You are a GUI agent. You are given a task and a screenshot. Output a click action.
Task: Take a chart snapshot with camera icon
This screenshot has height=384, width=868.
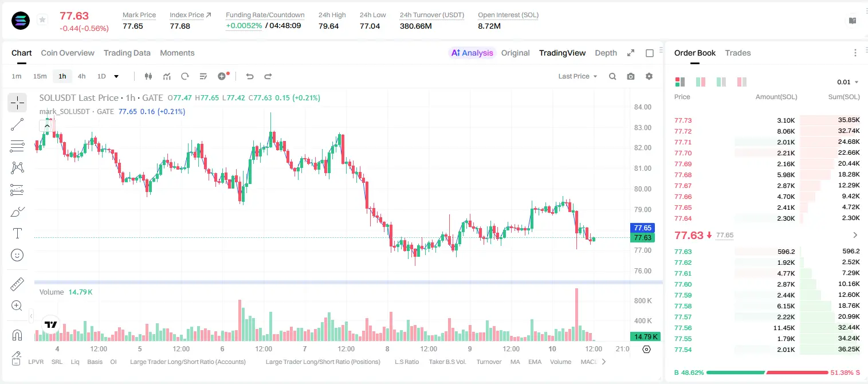click(x=631, y=76)
